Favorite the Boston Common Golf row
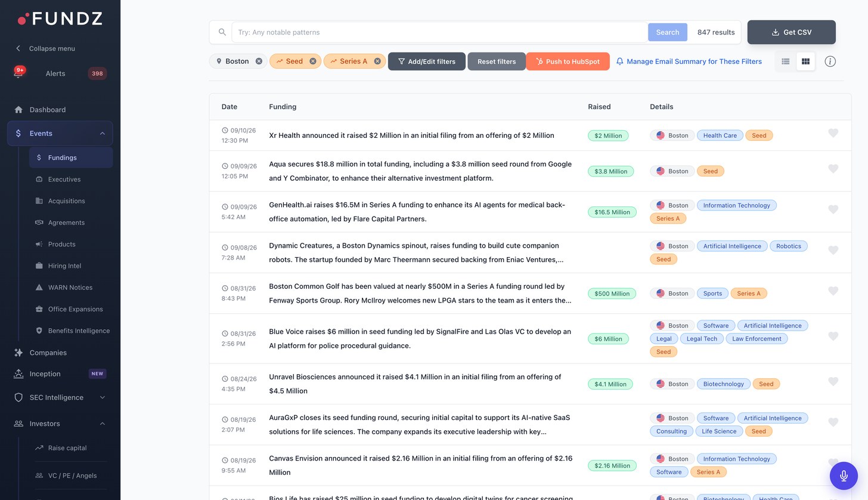Screen dimensions: 868x500 pos(833,291)
